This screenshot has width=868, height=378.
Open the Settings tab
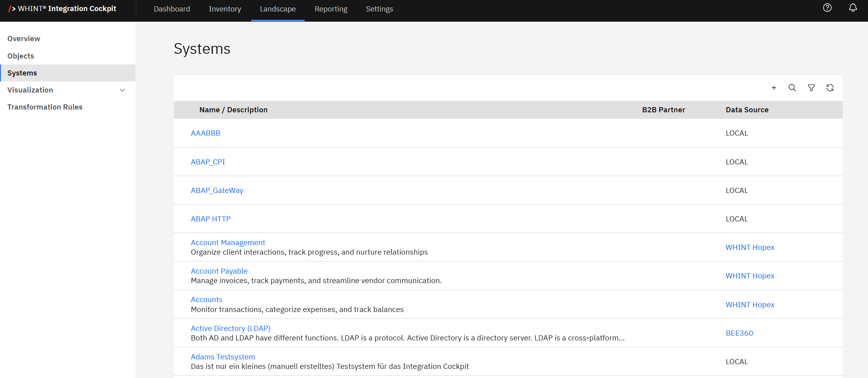click(379, 9)
